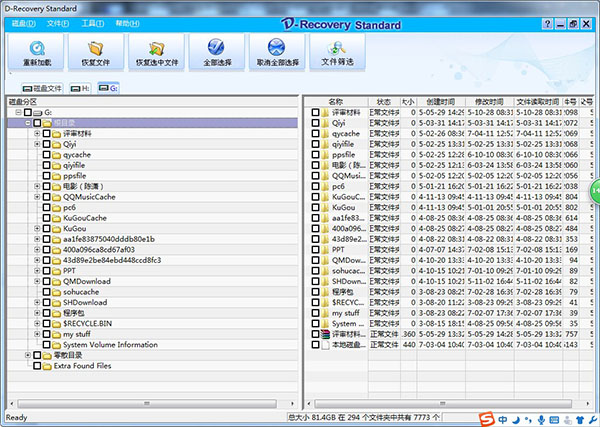Open the 磁盘(D) menu
This screenshot has height=427, width=600.
24,24
